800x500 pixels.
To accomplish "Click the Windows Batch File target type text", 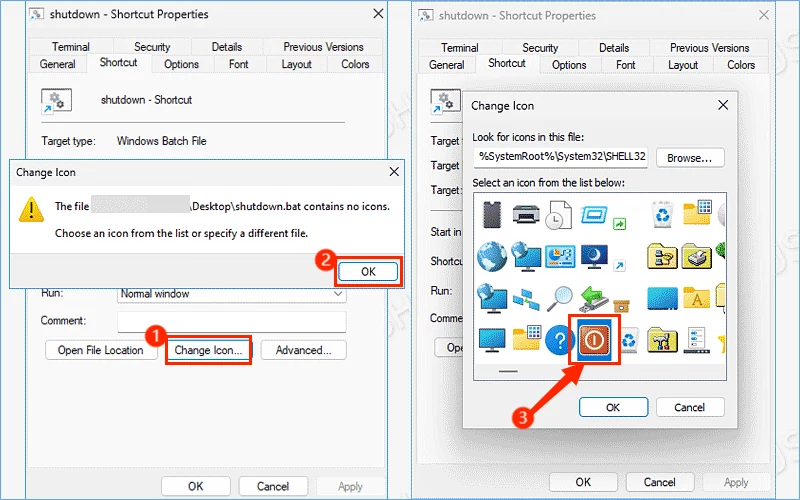I will tap(161, 141).
